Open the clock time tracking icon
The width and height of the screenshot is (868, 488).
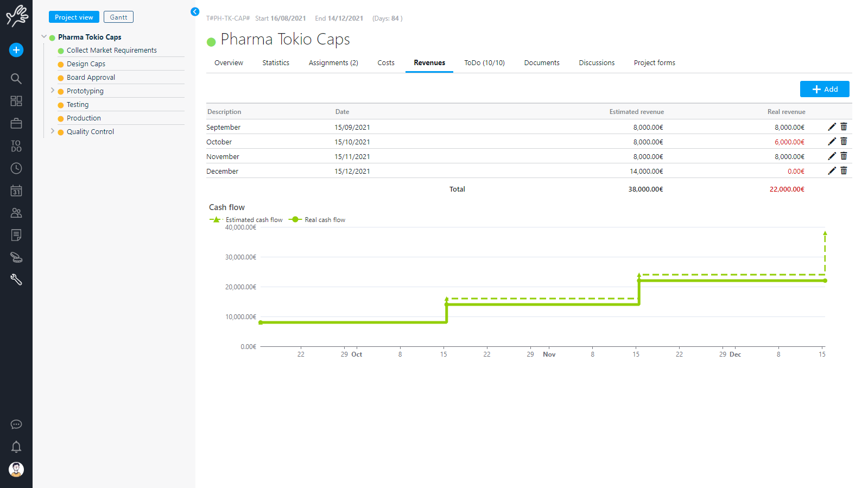pos(16,168)
